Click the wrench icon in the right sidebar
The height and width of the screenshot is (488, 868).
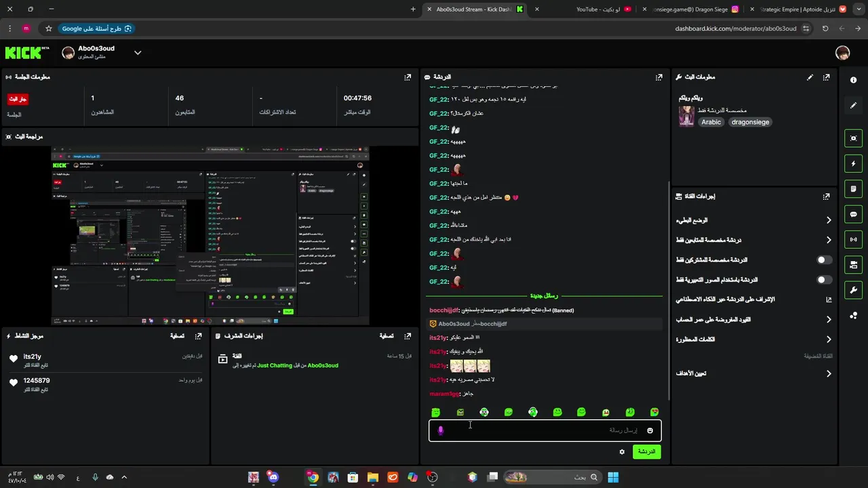click(x=853, y=290)
